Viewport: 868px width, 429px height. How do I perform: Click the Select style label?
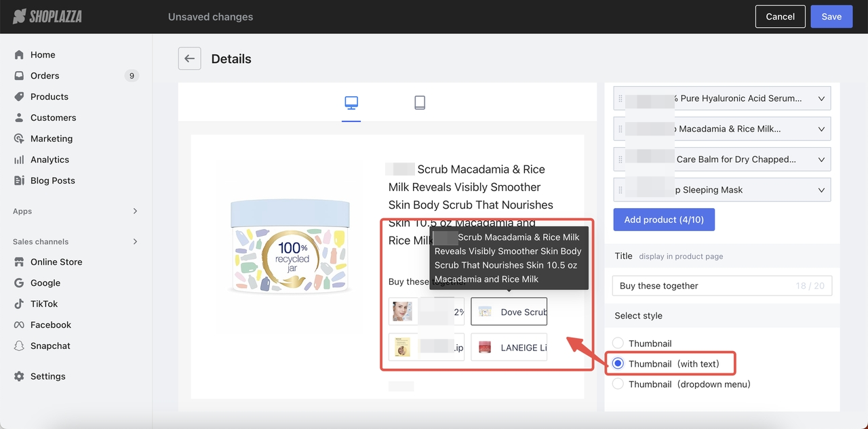[x=639, y=316]
